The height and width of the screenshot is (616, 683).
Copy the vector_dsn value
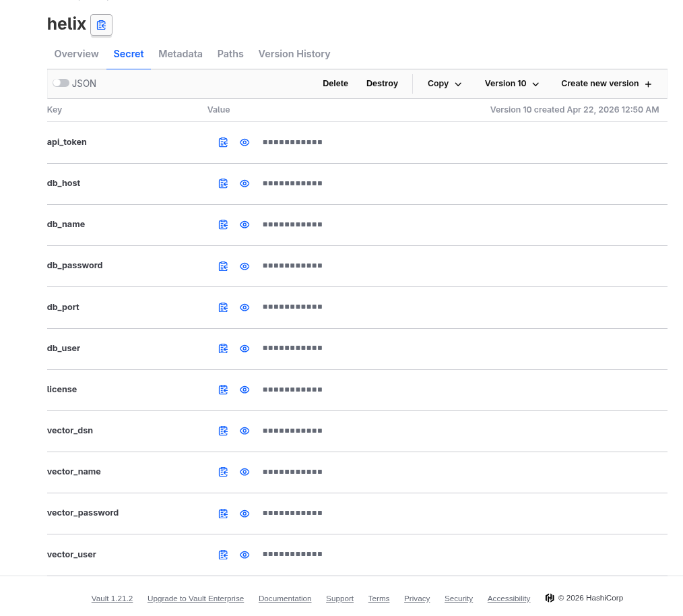[x=223, y=431]
